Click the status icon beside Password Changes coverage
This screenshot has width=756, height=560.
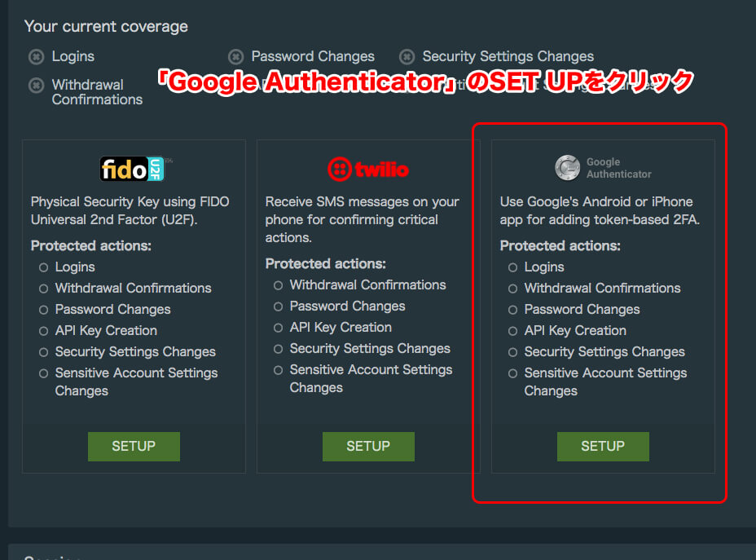click(x=235, y=57)
